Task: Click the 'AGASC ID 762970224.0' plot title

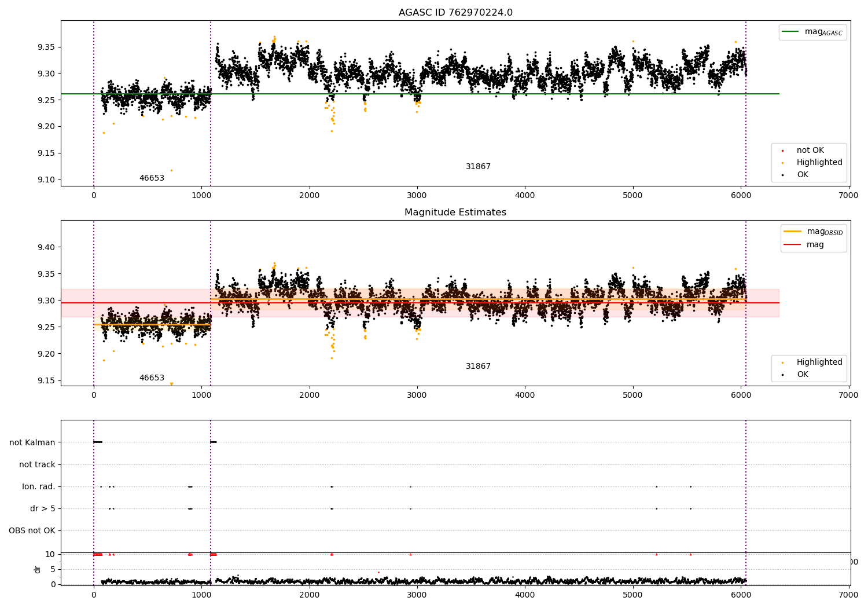Action: point(455,13)
